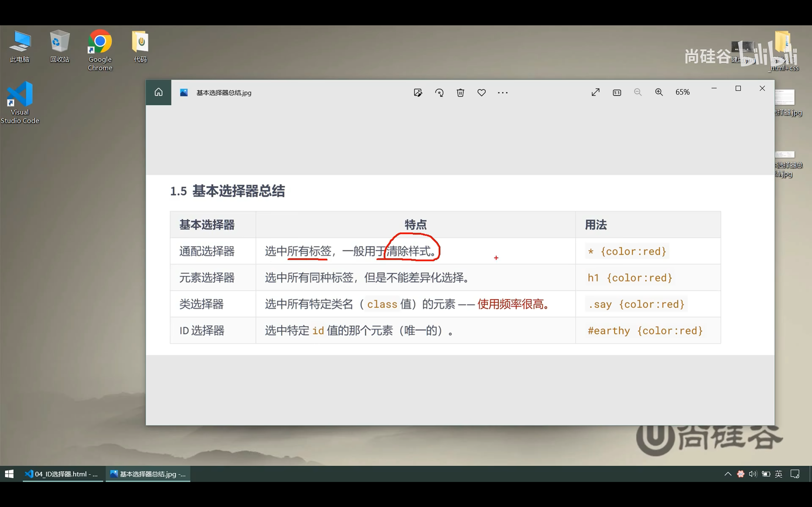Switch input language from 英 in tray

(778, 474)
